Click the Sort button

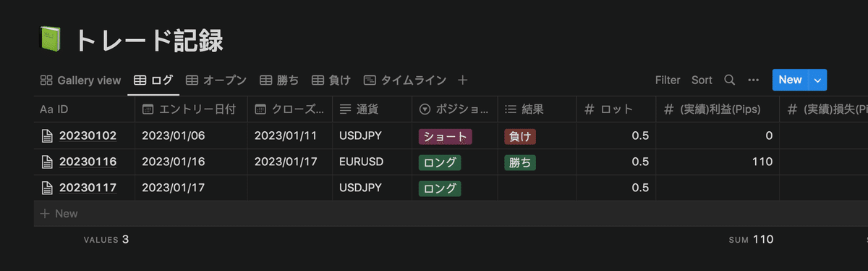pos(702,80)
